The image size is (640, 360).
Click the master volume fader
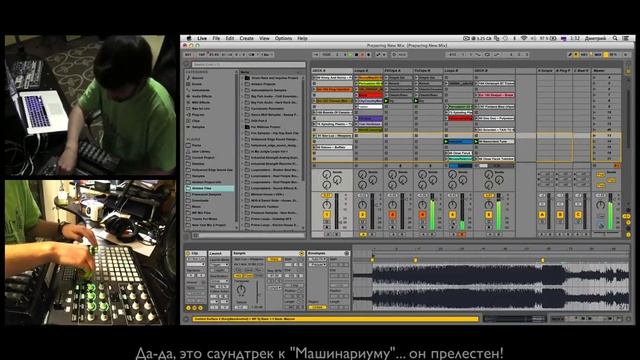(611, 211)
